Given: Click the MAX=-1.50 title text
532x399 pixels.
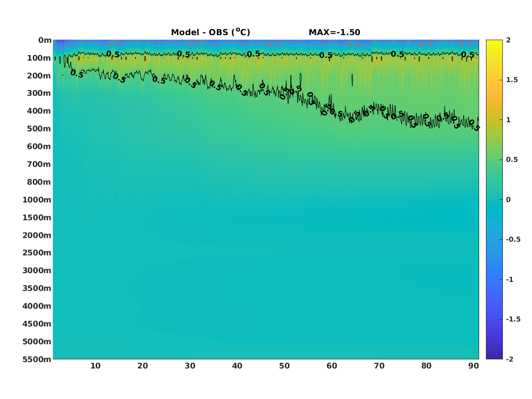Looking at the screenshot, I should pyautogui.click(x=334, y=32).
